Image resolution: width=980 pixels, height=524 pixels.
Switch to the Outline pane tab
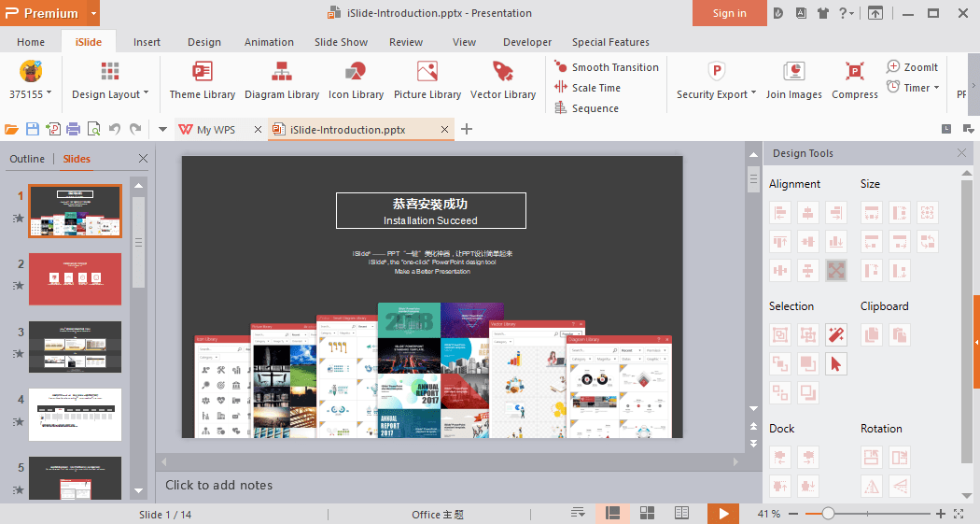27,159
